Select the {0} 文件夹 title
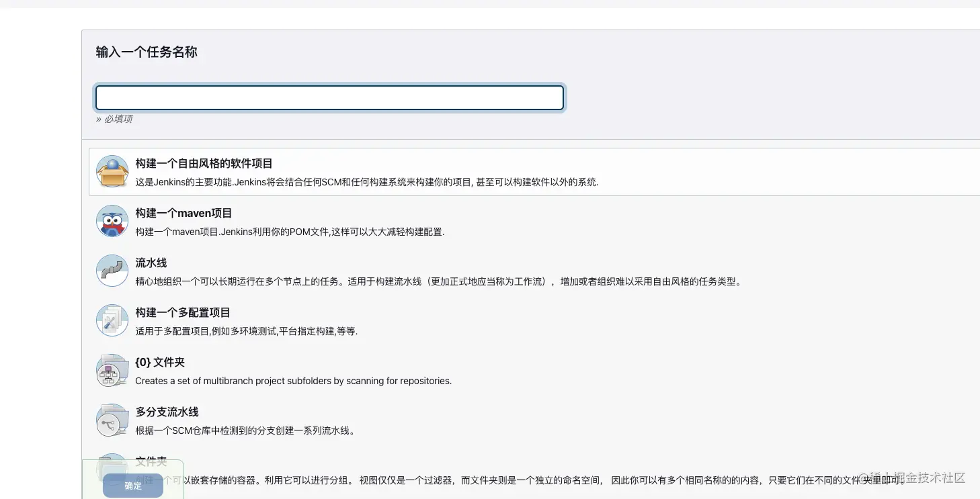 [160, 362]
